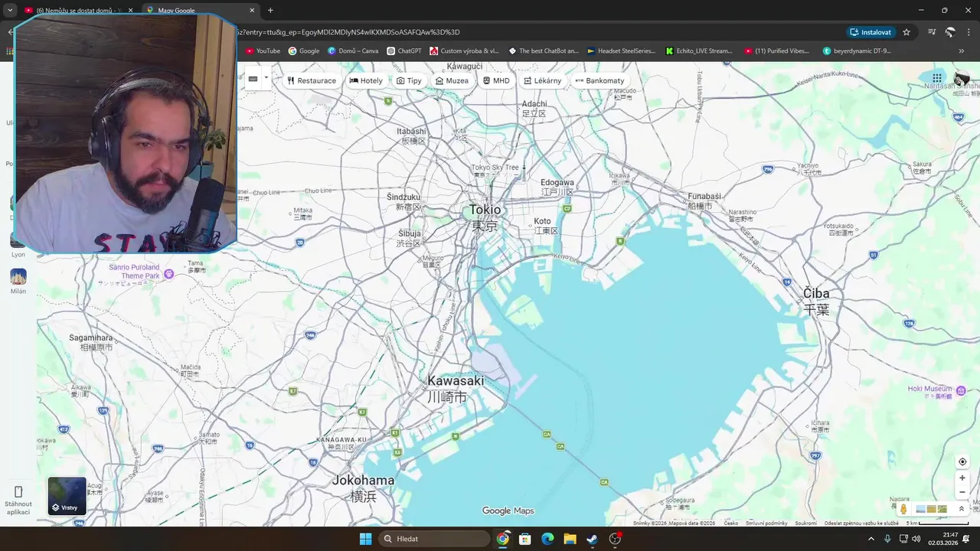Image resolution: width=980 pixels, height=551 pixels.
Task: Open File Explorer from the taskbar
Action: pos(570,539)
